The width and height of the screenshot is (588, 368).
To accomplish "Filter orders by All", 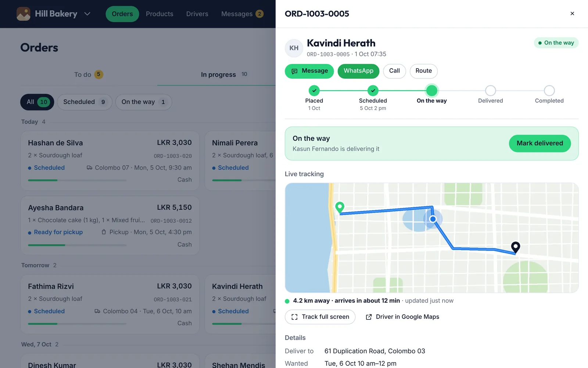I will click(x=37, y=102).
